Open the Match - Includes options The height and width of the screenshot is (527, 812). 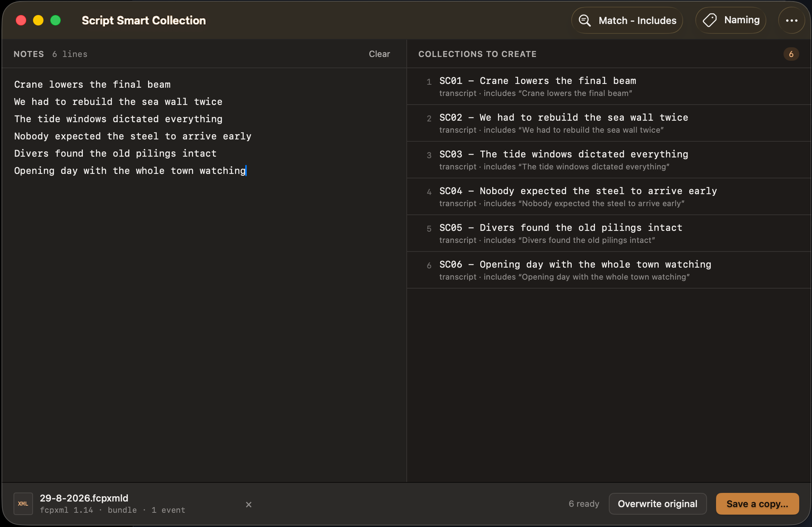(x=627, y=20)
